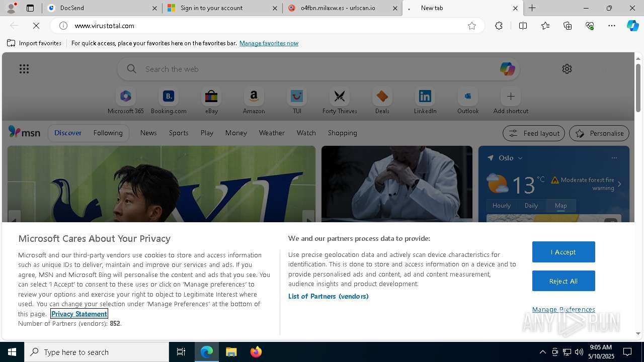Close the DocSend tab
The image size is (644, 362).
[155, 8]
